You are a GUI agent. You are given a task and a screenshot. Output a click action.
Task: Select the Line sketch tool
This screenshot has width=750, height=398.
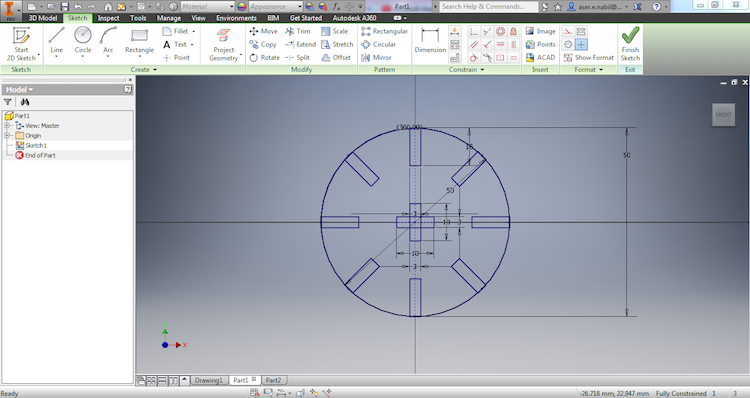[56, 41]
